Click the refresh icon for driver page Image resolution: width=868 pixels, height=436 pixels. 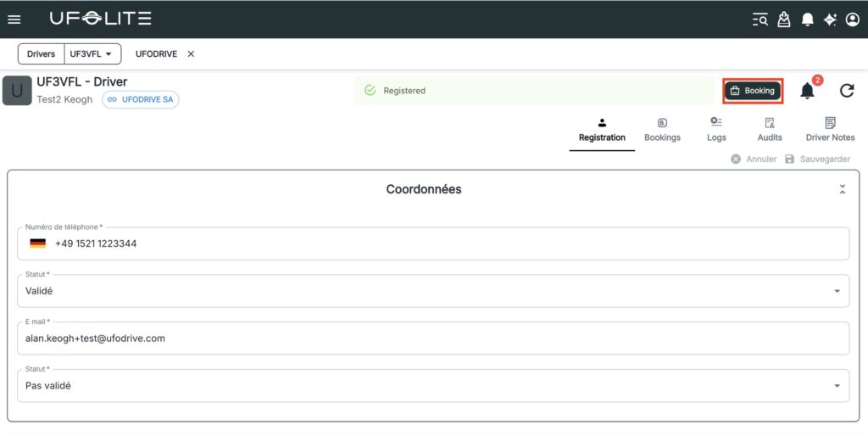click(x=847, y=91)
